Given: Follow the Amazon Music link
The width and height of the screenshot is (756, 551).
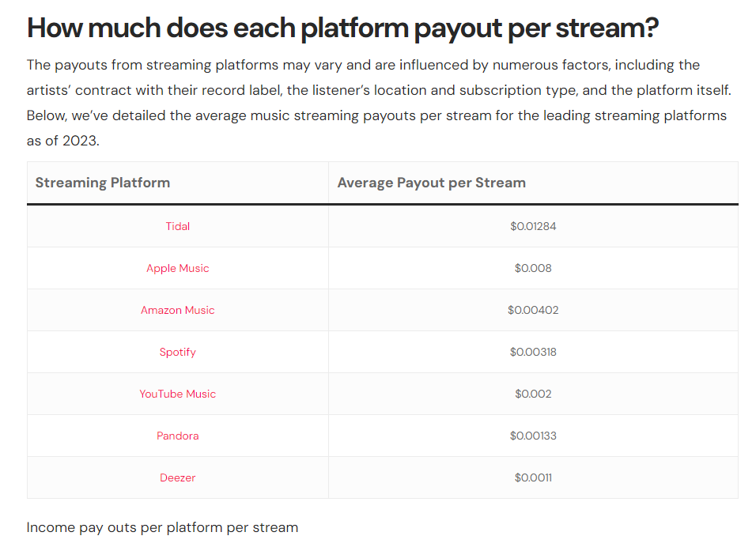Looking at the screenshot, I should pyautogui.click(x=177, y=310).
